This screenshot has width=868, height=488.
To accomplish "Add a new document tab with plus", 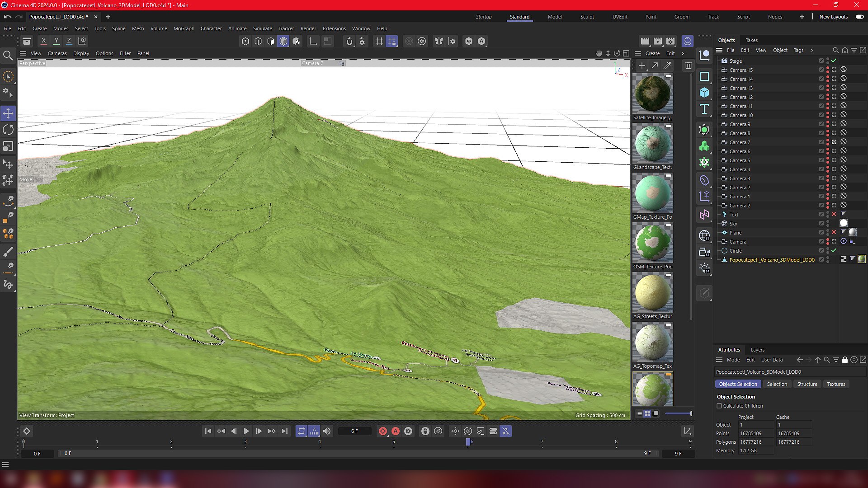I will (108, 17).
